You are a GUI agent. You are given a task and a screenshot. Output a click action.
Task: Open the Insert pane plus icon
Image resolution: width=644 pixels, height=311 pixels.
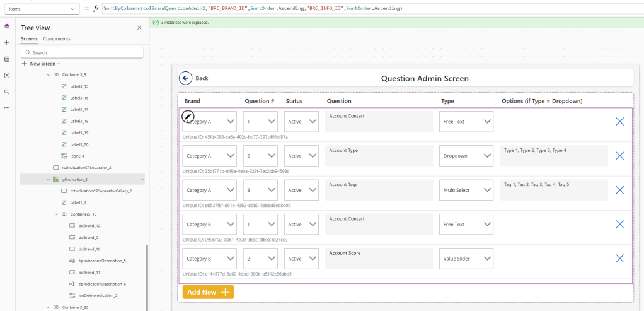tap(7, 42)
